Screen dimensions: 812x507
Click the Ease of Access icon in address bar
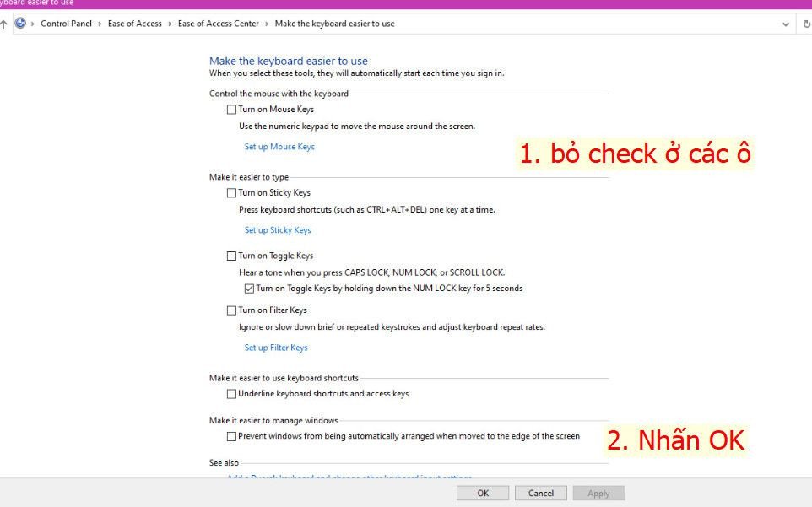(x=20, y=24)
